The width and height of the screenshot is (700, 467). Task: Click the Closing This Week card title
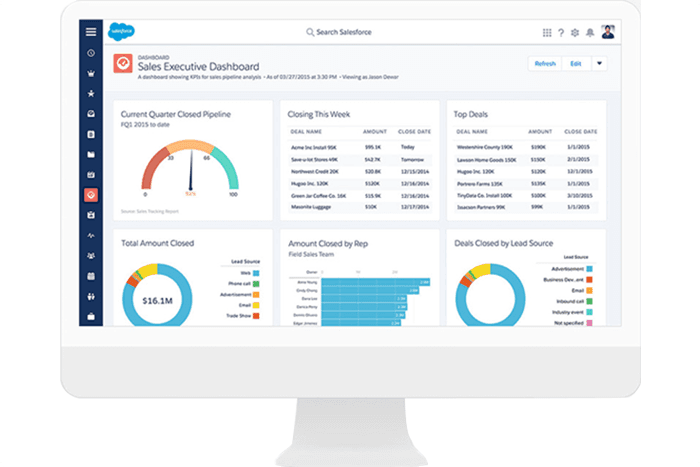[319, 114]
